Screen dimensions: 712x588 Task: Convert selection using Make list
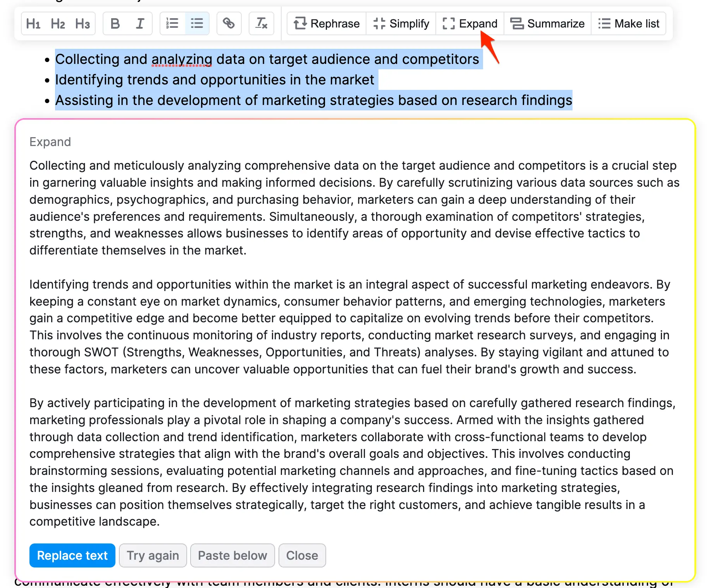628,24
